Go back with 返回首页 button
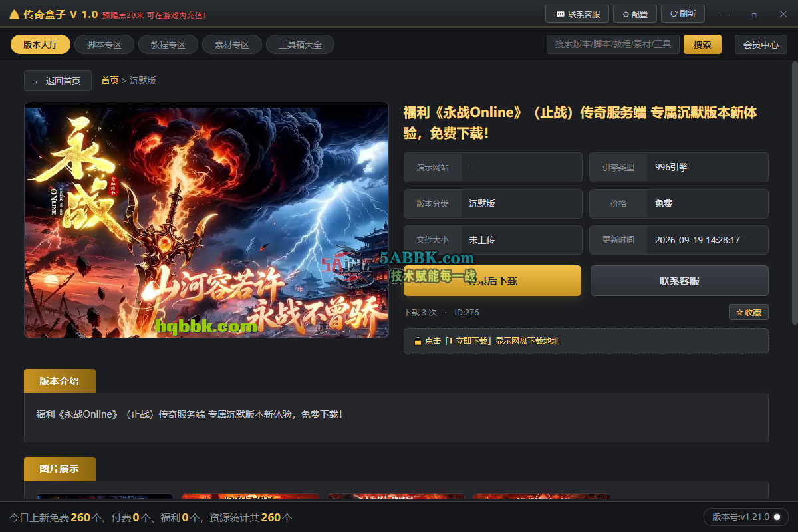This screenshot has height=532, width=798. tap(58, 81)
